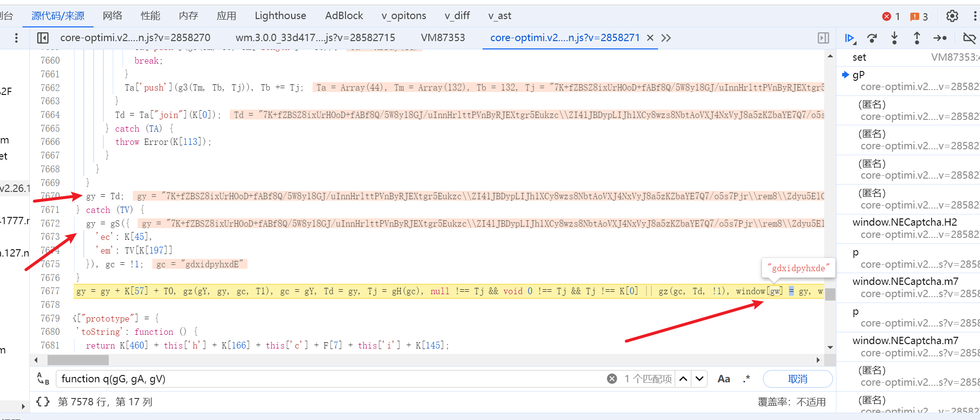980x420 pixels.
Task: Open the AdBlock panel tab
Action: coord(344,16)
